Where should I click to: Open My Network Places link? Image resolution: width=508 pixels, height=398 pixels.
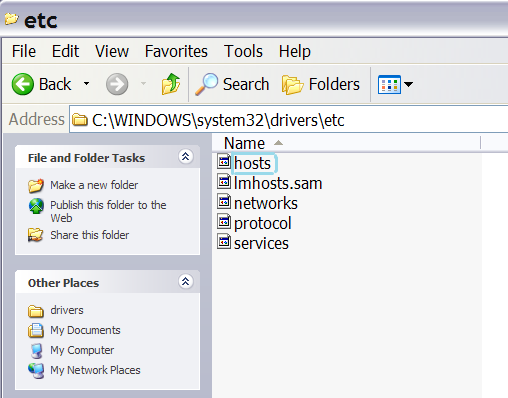pos(95,370)
